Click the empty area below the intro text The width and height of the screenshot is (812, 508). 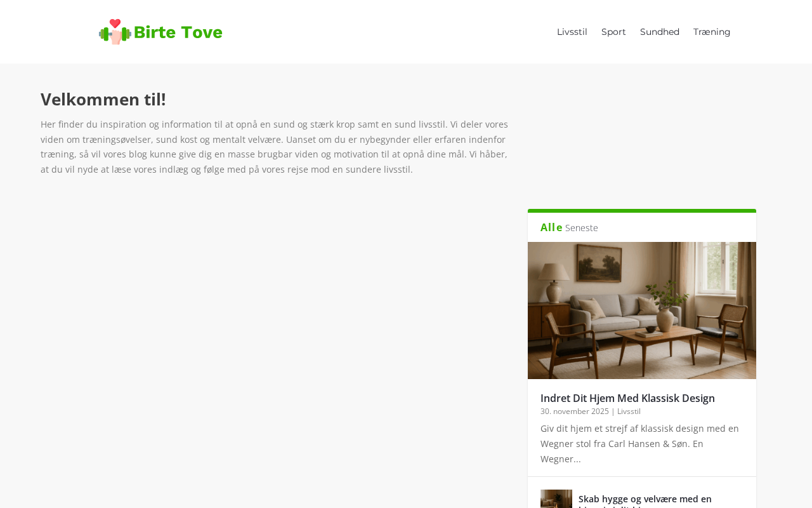click(x=274, y=343)
